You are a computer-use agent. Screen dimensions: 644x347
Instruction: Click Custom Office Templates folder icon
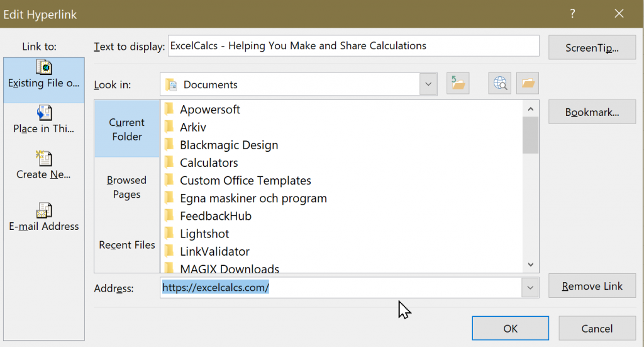click(169, 180)
